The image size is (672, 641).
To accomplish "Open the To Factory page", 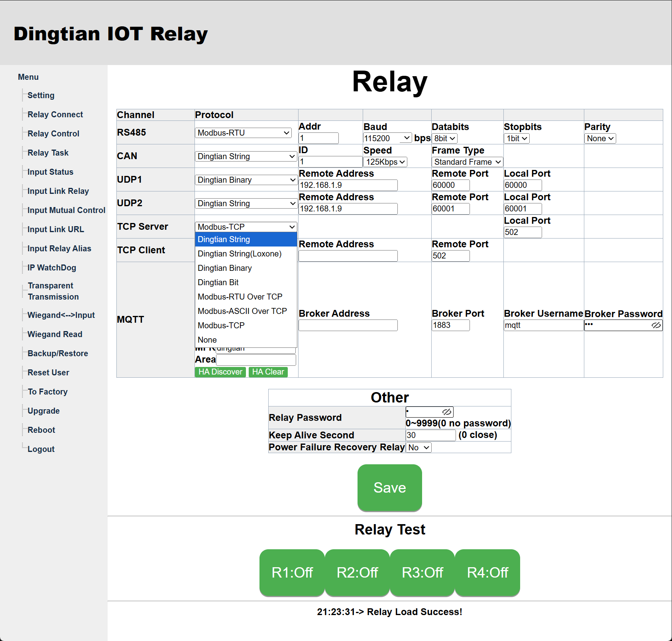I will coord(48,392).
